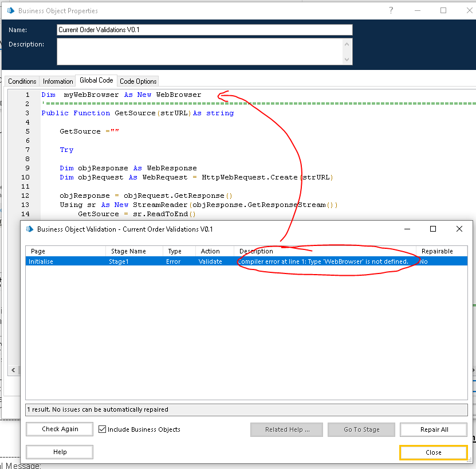The width and height of the screenshot is (476, 469).
Task: Click the help question mark in title bar
Action: 391,10
